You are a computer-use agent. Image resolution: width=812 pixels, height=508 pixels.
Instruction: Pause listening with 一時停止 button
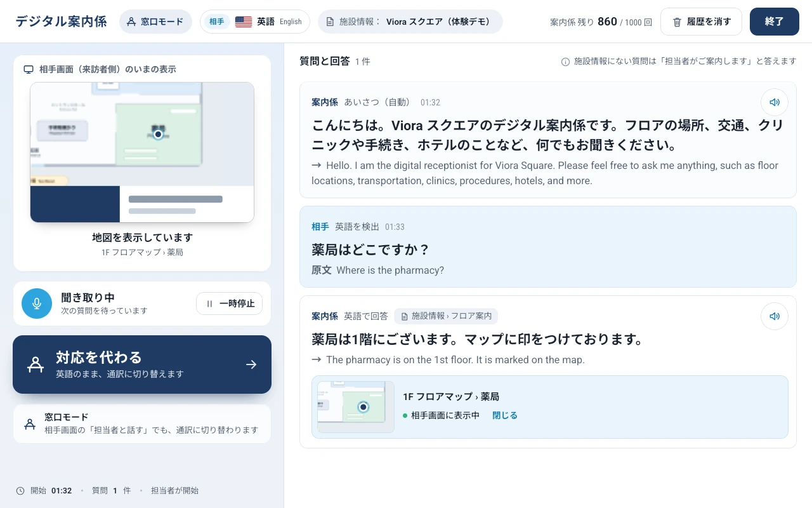pyautogui.click(x=230, y=304)
